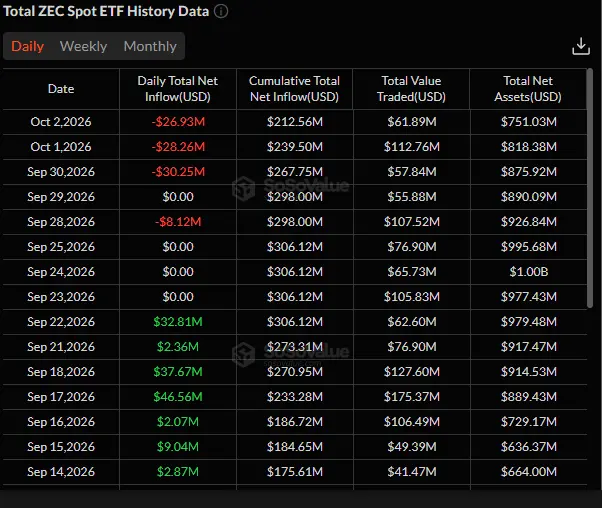602x508 pixels.
Task: Select the Sep 14,2026 date cell
Action: pyautogui.click(x=61, y=471)
